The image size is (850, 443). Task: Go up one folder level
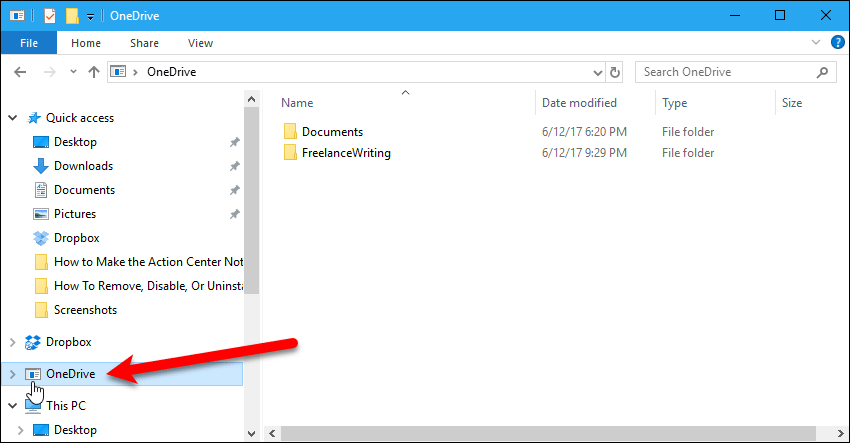[94, 72]
